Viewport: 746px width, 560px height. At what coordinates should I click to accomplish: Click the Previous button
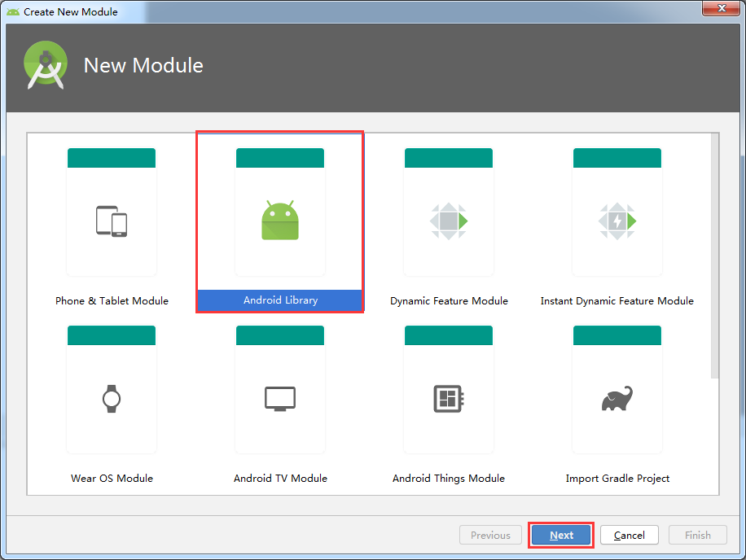tap(490, 536)
